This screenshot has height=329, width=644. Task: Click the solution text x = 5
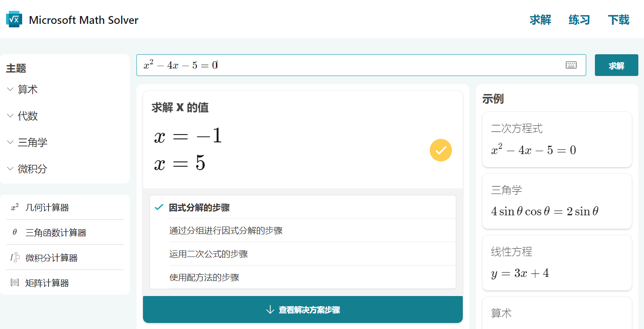coord(179,163)
